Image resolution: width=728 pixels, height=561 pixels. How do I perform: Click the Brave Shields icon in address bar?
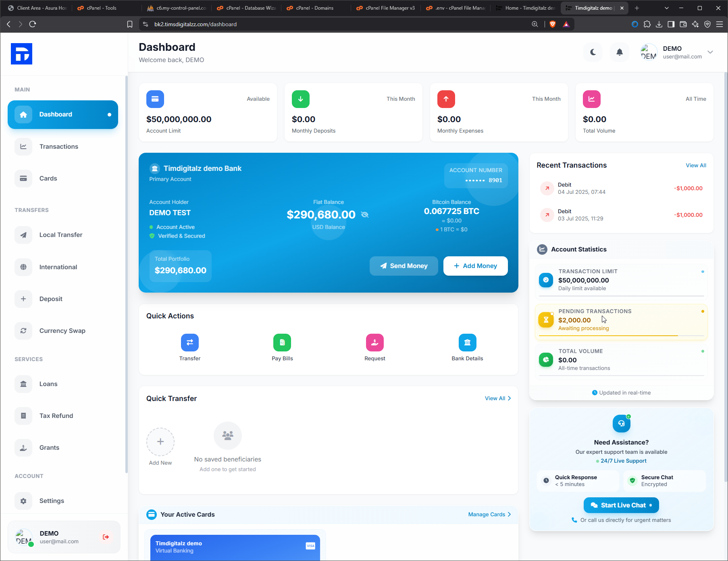(x=552, y=24)
